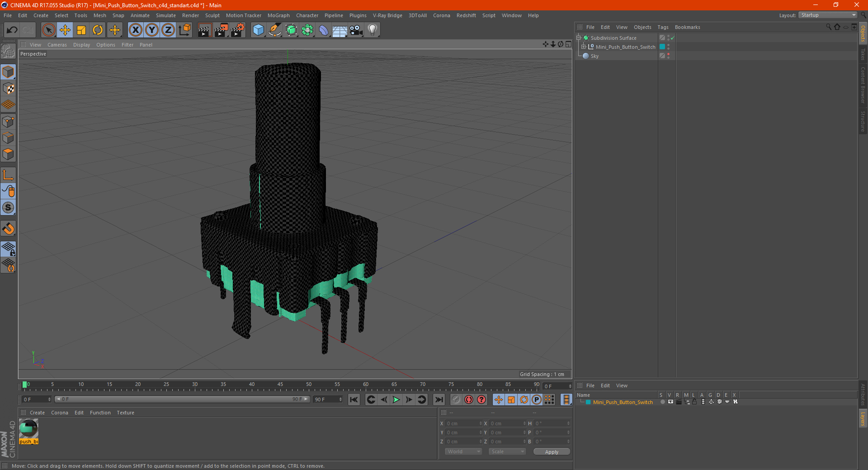
Task: Click X position input field
Action: tap(464, 423)
